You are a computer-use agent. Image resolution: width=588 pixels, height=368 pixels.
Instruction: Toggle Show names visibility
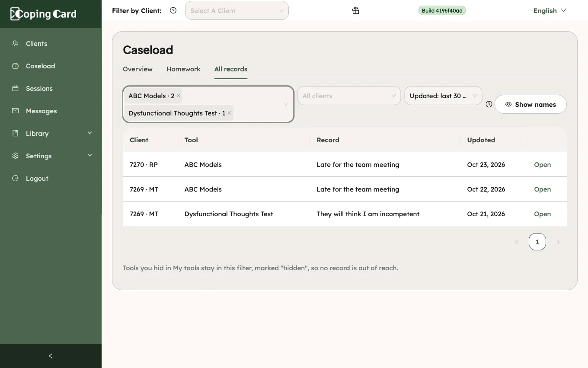point(530,104)
